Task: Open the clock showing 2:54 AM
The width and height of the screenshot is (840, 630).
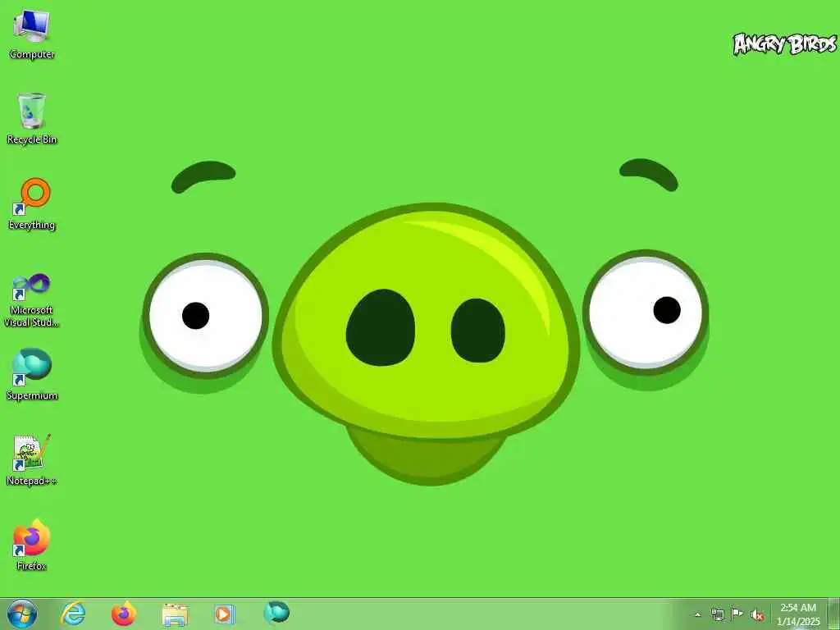Action: (x=798, y=614)
